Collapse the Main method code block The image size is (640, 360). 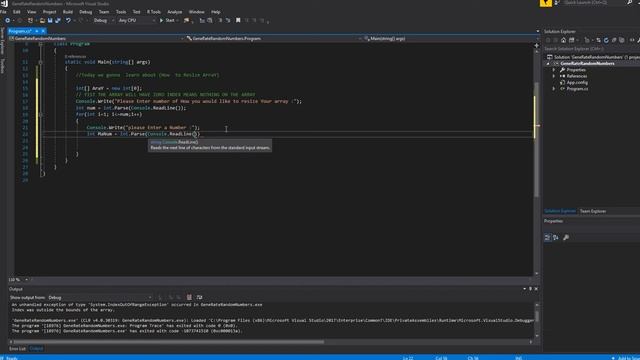40,62
